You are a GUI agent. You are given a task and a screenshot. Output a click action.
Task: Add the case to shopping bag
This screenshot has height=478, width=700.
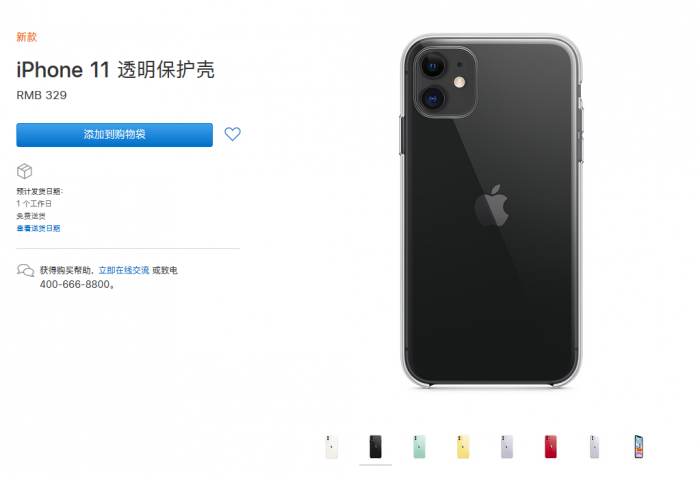point(114,135)
